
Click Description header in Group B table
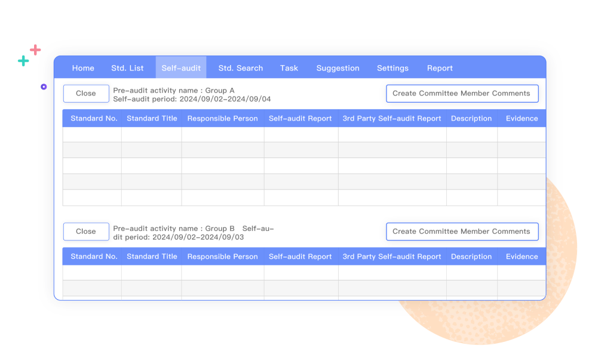471,257
